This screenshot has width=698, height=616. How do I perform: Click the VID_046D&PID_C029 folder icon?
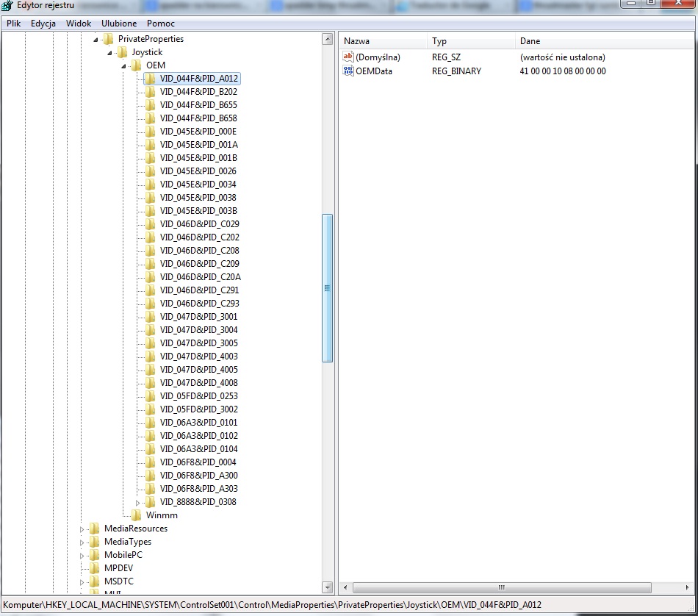pyautogui.click(x=151, y=224)
